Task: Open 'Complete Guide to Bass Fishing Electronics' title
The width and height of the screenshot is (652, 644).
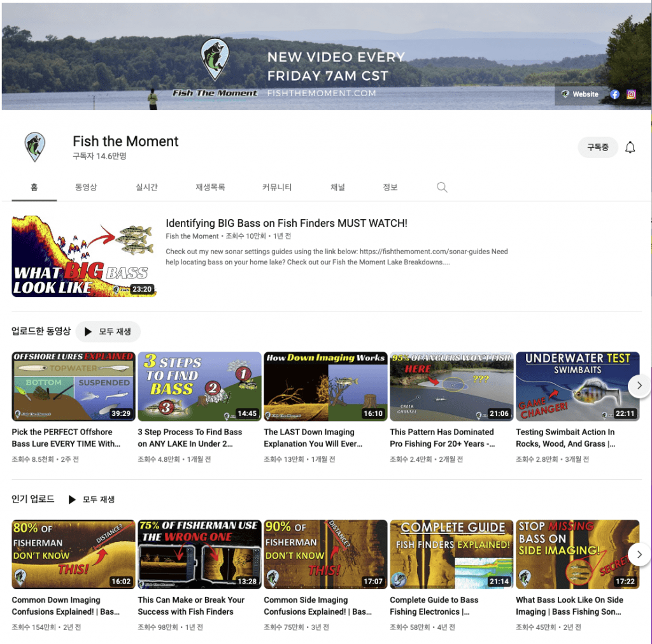Action: 434,606
